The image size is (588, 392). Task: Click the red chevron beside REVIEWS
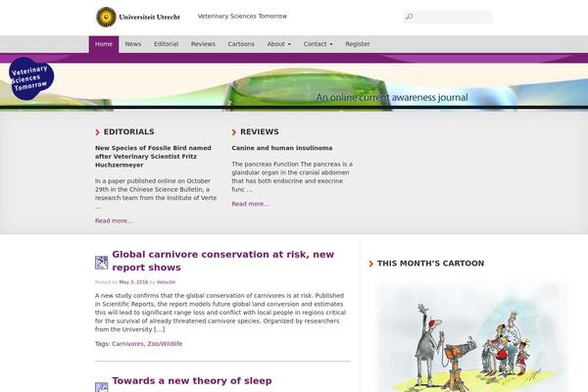(x=234, y=132)
